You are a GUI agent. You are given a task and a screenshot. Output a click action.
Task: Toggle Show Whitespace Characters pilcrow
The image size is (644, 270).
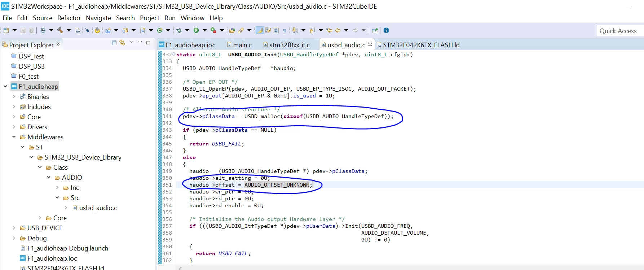[x=284, y=31]
